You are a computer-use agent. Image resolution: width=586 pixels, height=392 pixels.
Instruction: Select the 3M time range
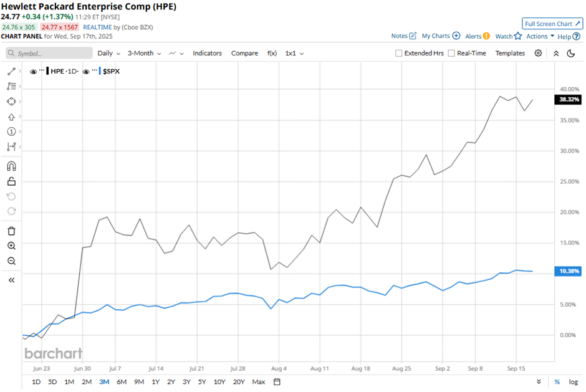[x=104, y=382]
